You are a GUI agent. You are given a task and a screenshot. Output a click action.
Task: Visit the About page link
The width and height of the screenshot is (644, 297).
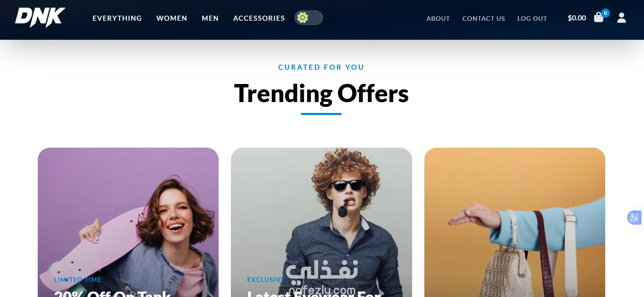[x=438, y=19]
